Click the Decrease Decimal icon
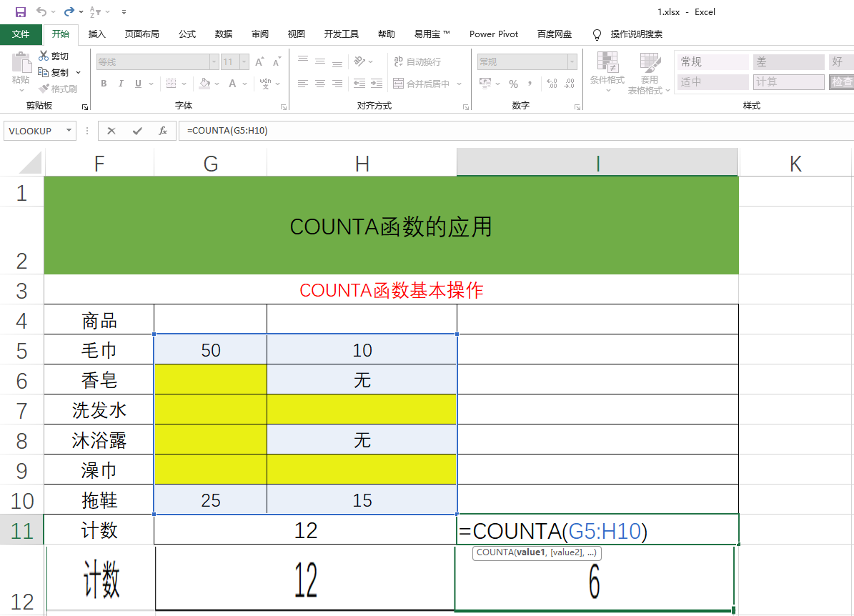This screenshot has width=854, height=616. click(x=569, y=84)
